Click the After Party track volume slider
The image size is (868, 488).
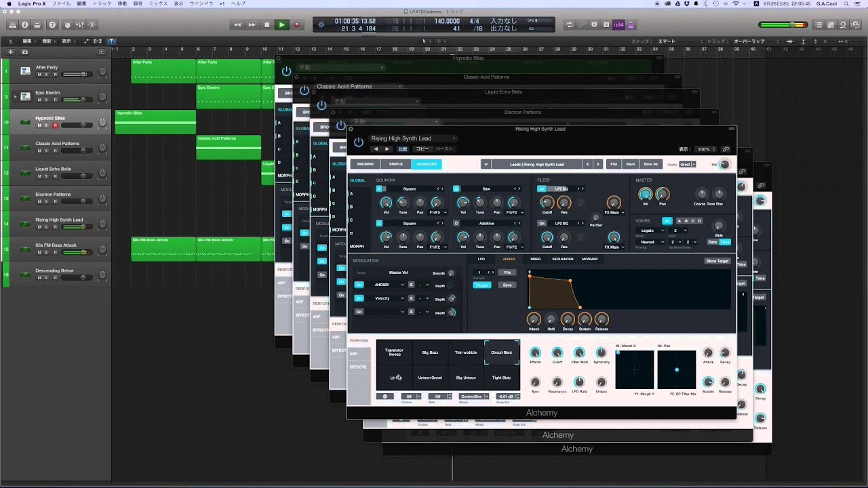76,75
